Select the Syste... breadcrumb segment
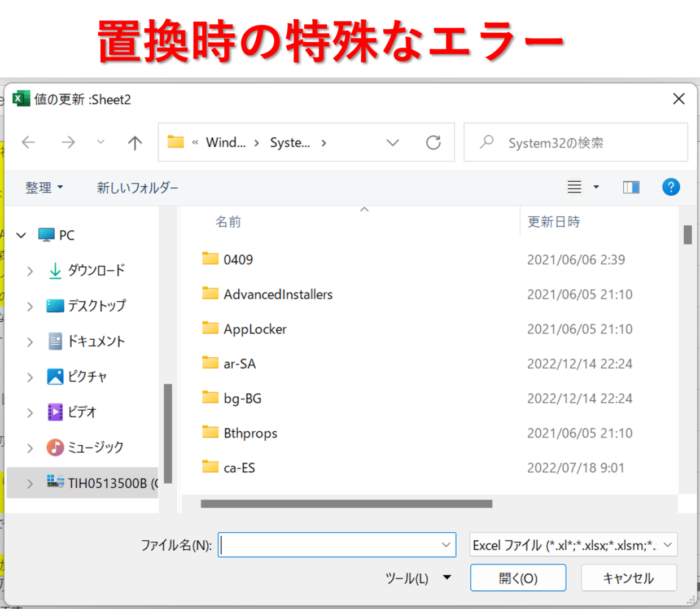This screenshot has height=609, width=700. [290, 142]
